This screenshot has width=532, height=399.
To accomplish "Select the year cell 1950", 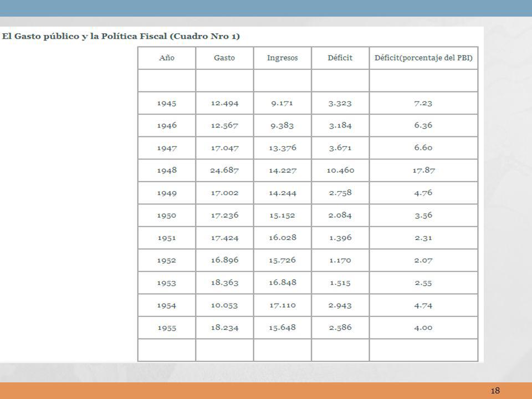I will 166,216.
